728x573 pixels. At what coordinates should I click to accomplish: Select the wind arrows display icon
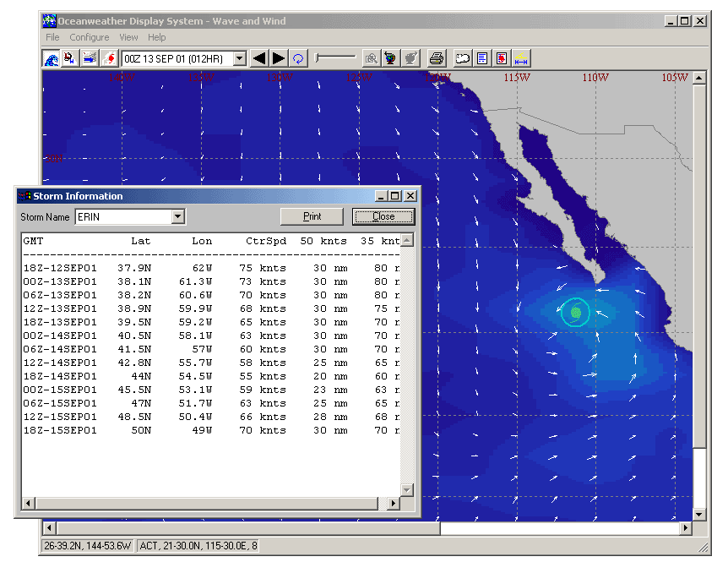(90, 58)
